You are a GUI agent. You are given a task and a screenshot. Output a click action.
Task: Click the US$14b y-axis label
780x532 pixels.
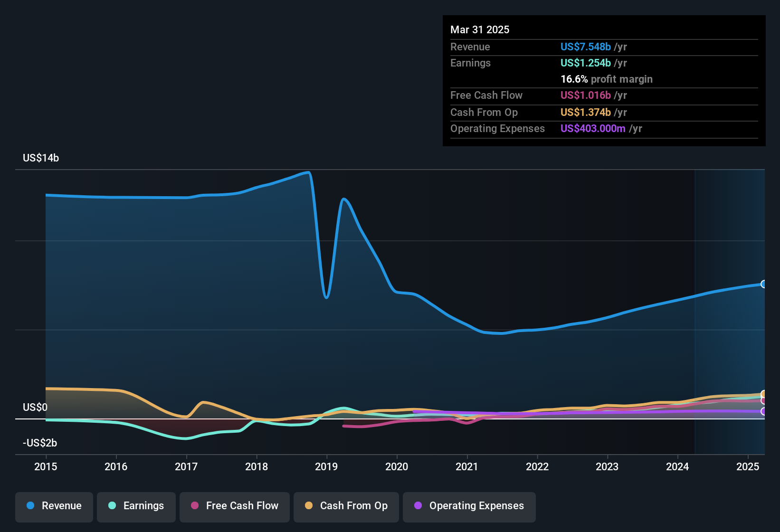[41, 158]
